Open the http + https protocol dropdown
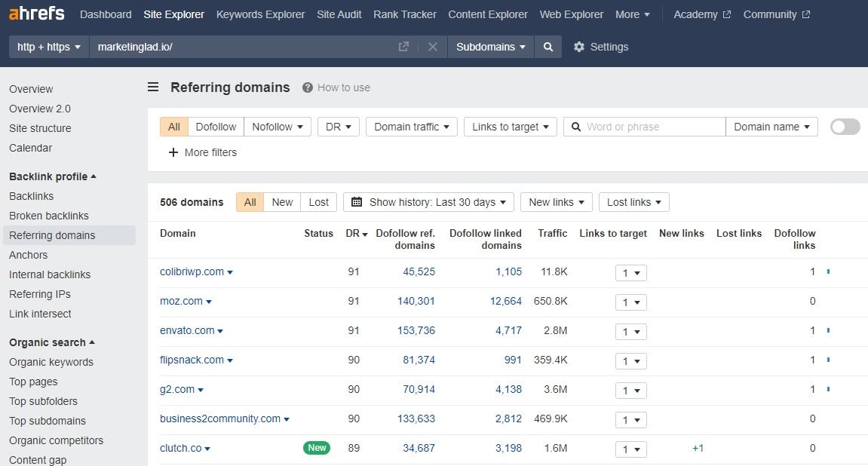Image resolution: width=868 pixels, height=466 pixels. pos(49,47)
